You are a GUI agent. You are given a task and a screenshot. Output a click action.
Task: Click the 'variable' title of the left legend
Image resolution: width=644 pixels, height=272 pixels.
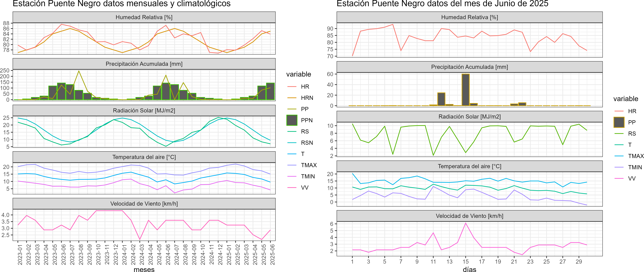pos(299,74)
